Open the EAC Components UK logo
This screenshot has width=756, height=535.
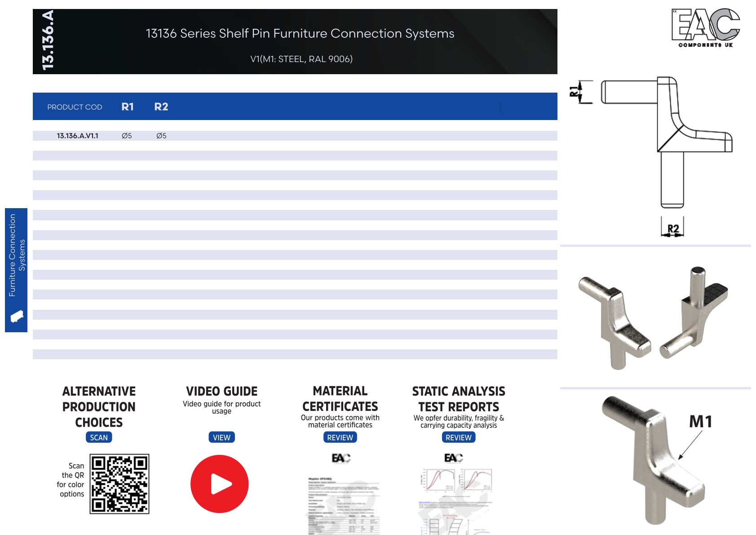706,28
